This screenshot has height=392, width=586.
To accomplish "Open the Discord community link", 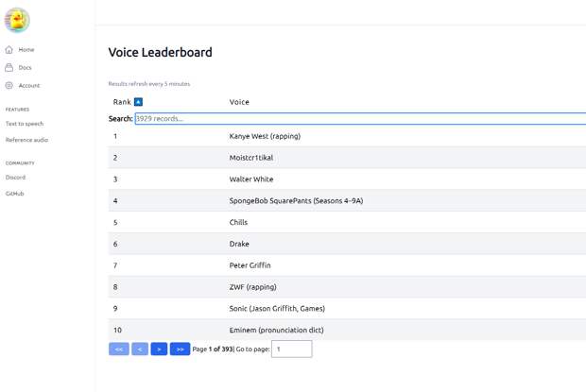I will coord(15,178).
